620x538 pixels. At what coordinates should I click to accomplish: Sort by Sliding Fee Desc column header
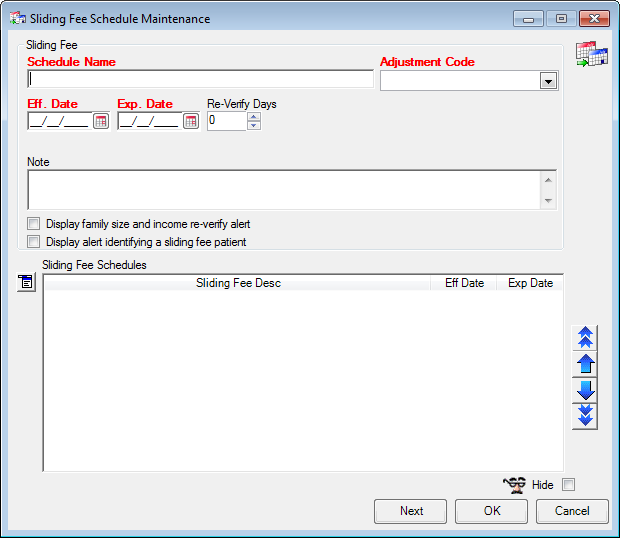[x=238, y=283]
